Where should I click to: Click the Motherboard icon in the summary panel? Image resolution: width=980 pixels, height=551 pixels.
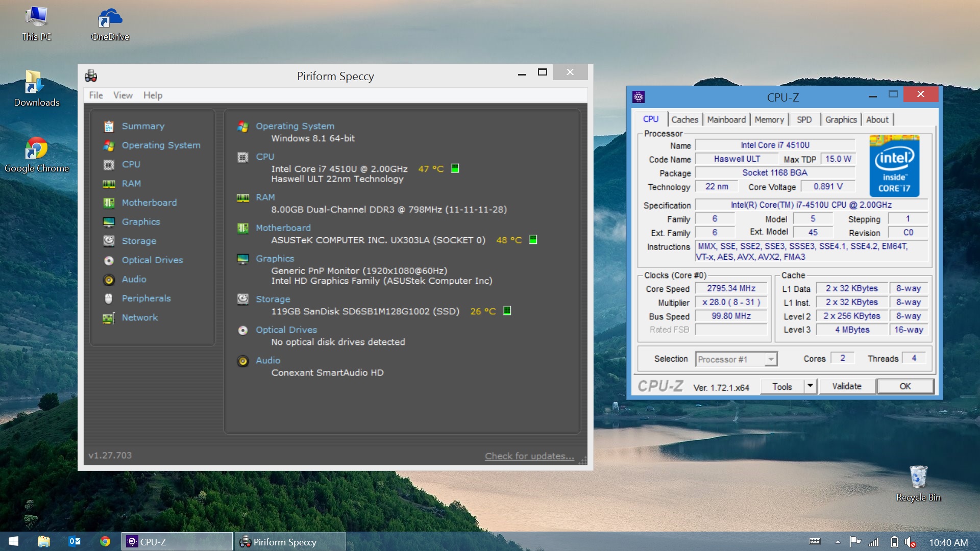tap(243, 228)
